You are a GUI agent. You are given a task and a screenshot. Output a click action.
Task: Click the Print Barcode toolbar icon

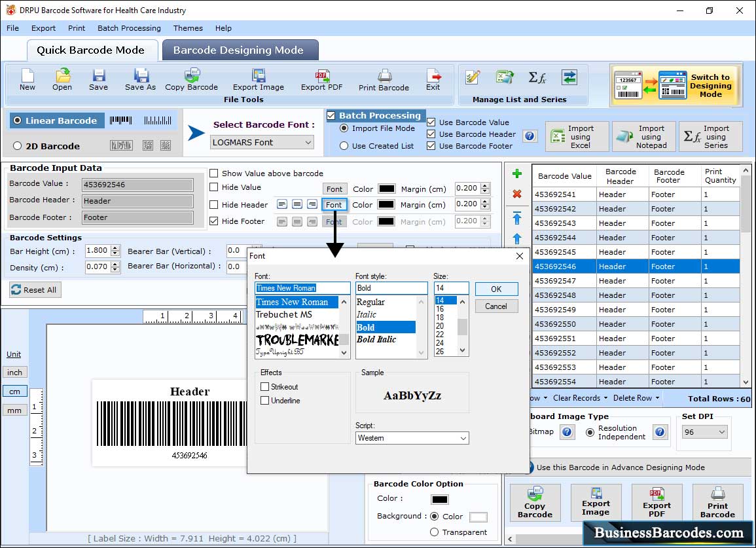384,80
